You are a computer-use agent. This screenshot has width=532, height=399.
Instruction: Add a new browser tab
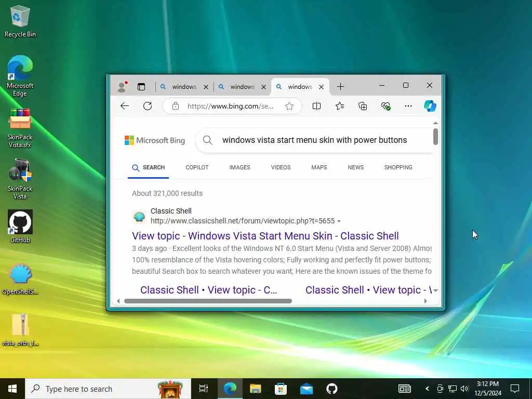[x=340, y=87]
